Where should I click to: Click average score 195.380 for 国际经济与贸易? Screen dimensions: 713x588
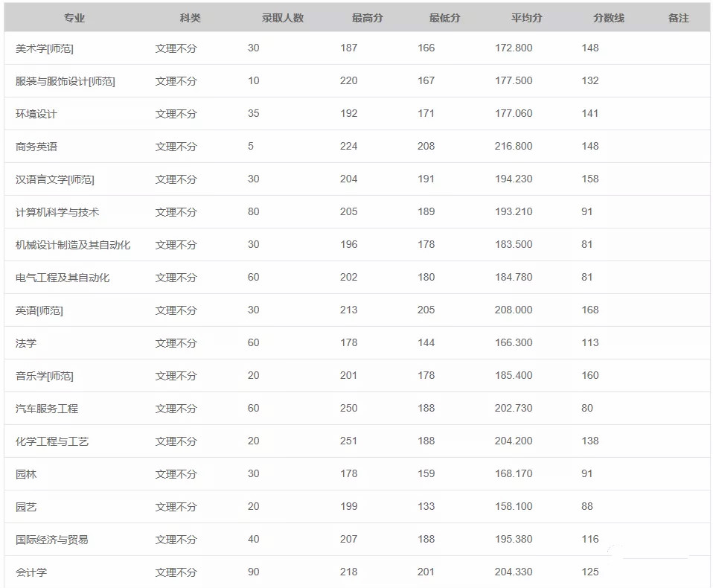(x=514, y=539)
